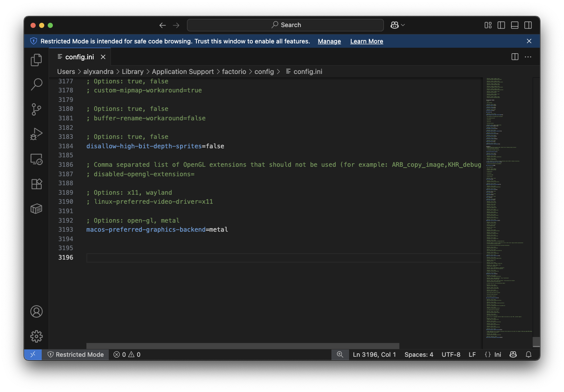This screenshot has height=392, width=564.
Task: Expand the Library breadcrumb
Action: [132, 72]
